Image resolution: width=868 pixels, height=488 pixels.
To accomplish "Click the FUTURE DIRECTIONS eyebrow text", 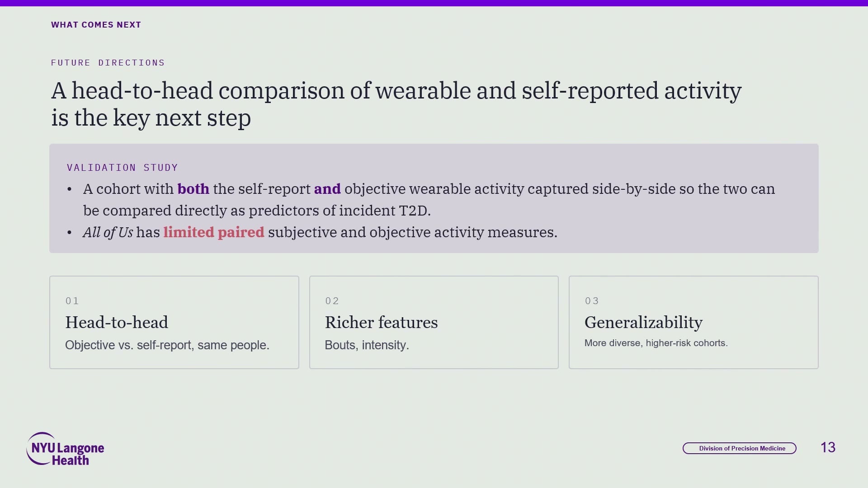I will (x=108, y=63).
